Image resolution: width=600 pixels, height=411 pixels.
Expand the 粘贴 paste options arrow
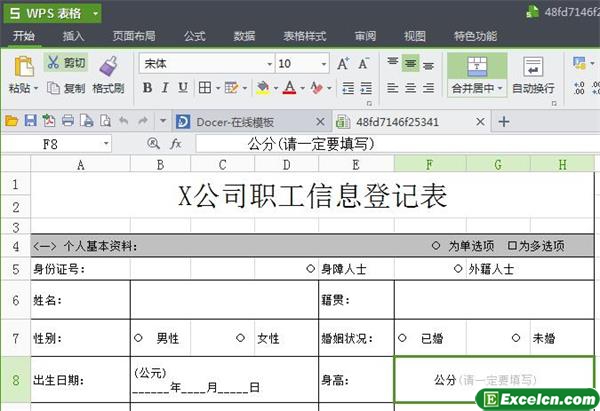[x=36, y=89]
